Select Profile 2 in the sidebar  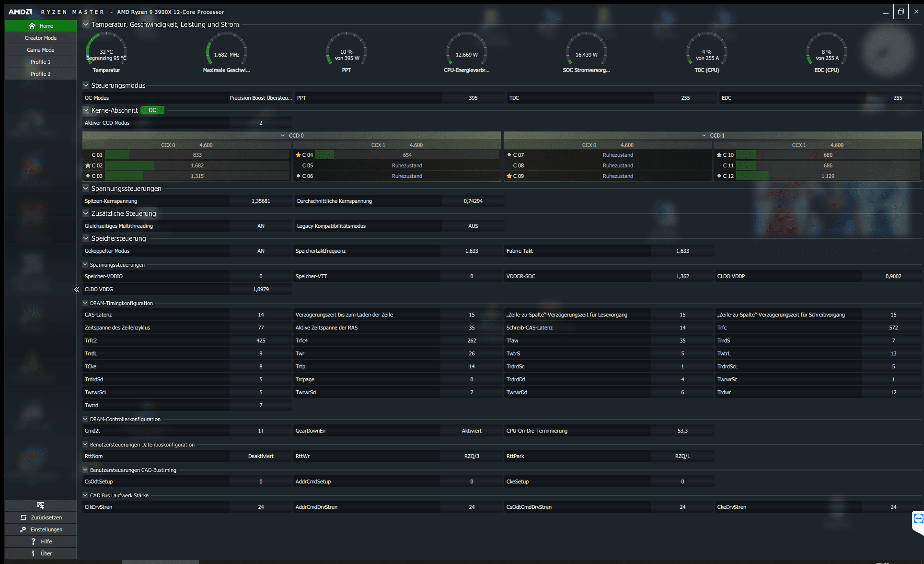[41, 74]
